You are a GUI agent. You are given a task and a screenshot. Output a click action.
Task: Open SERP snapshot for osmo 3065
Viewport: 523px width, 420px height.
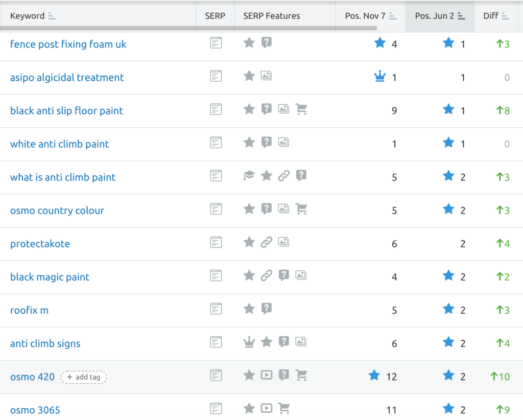click(x=216, y=409)
